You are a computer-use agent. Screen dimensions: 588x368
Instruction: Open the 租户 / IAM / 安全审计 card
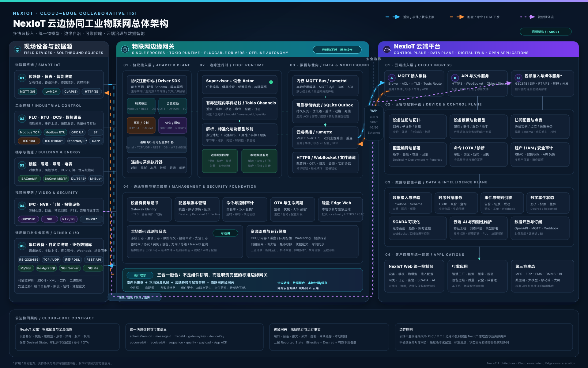coord(540,154)
